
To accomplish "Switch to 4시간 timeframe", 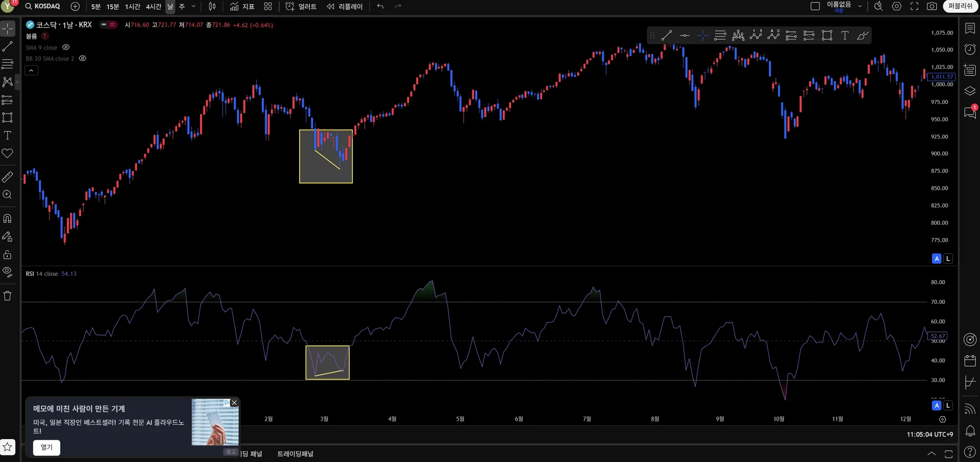I will tap(153, 7).
